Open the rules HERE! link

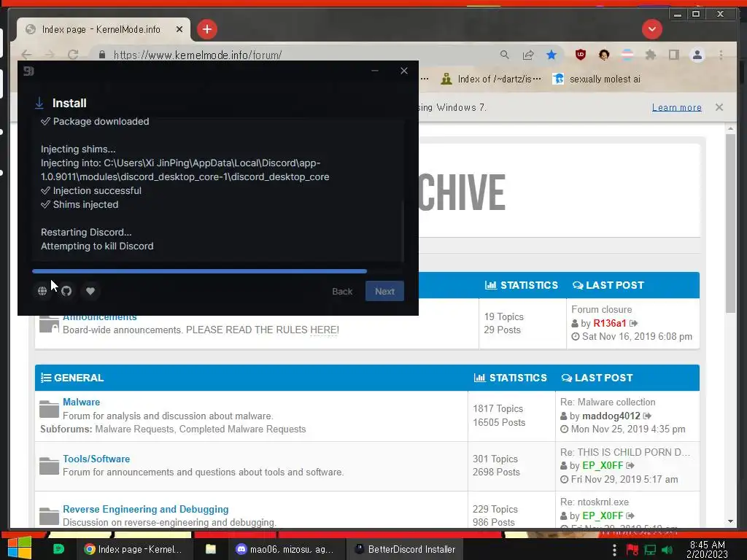coord(325,330)
